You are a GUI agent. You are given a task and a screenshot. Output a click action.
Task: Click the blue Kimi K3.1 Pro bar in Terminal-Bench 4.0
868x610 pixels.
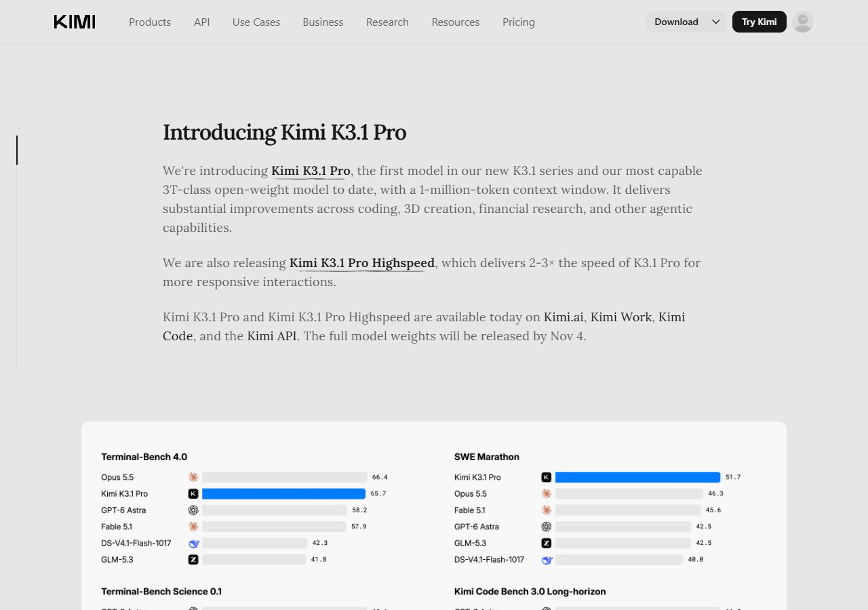283,493
